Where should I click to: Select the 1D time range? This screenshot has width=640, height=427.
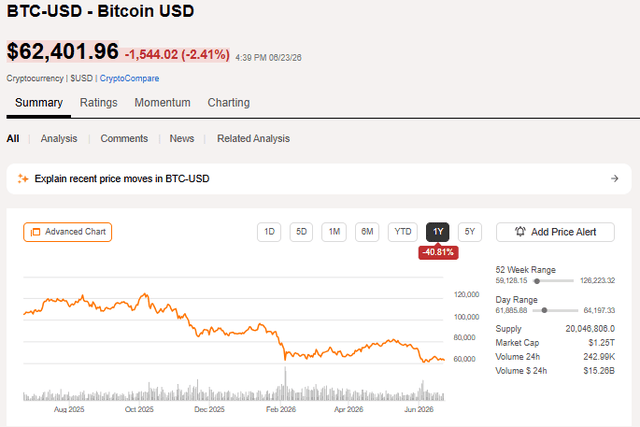[269, 232]
